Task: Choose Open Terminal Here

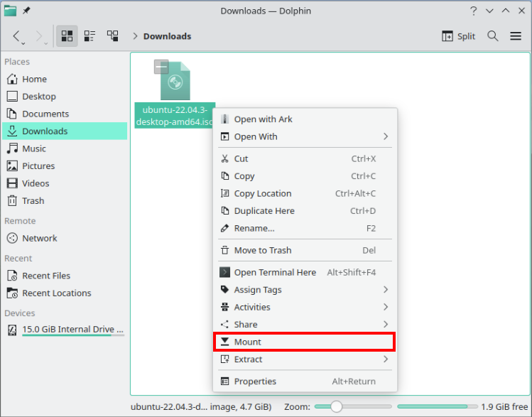Action: click(305, 273)
